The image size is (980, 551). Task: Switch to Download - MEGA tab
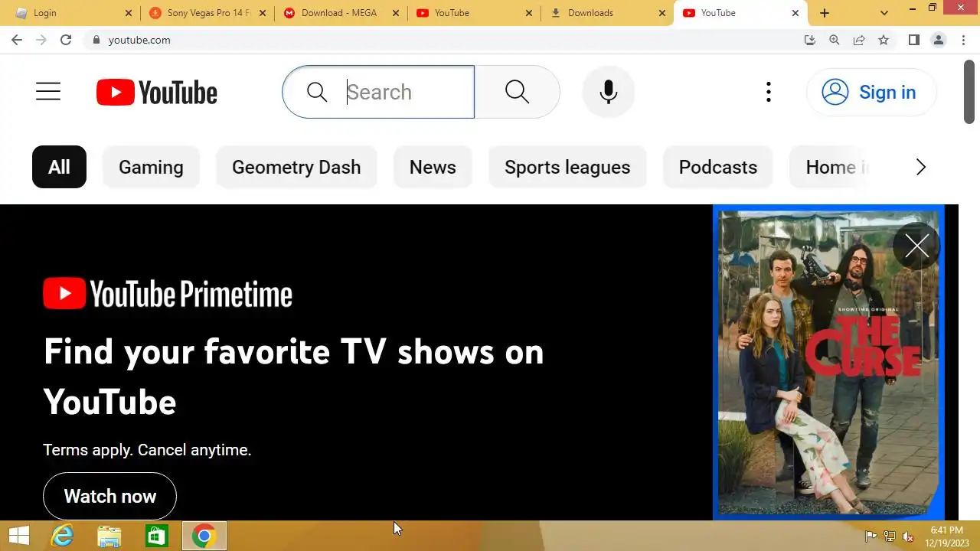point(341,13)
